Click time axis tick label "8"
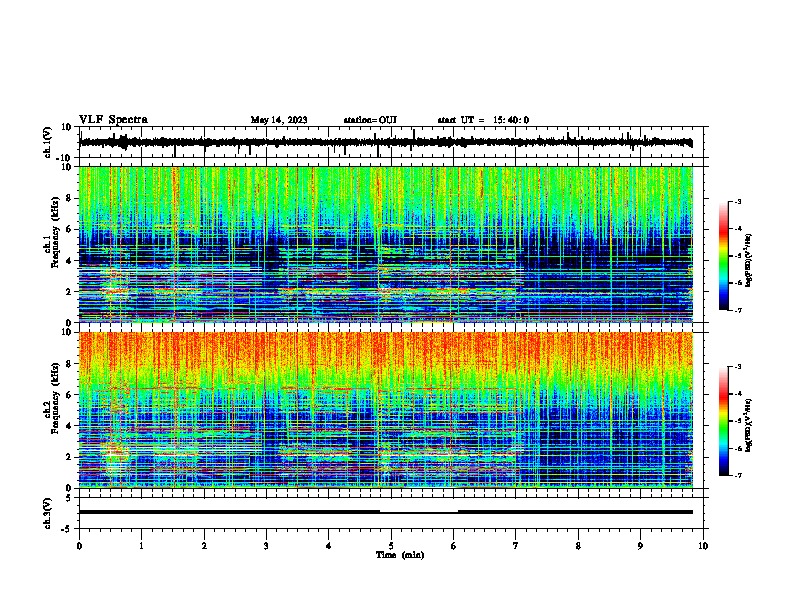 (578, 546)
